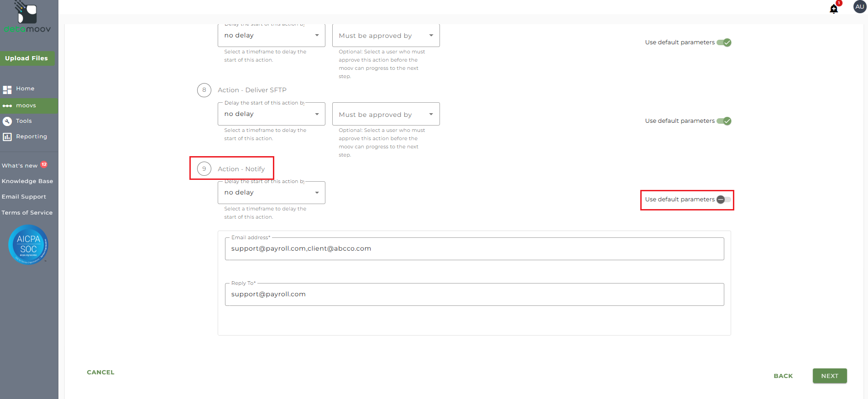Open the delay dropdown above the Deliver SFTP step
868x399 pixels.
pos(272,35)
